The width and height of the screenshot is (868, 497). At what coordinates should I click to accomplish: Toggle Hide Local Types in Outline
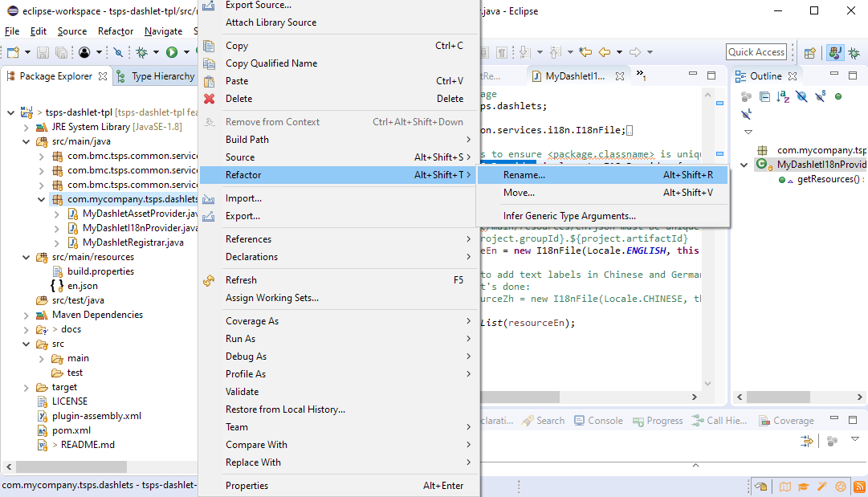pyautogui.click(x=746, y=115)
